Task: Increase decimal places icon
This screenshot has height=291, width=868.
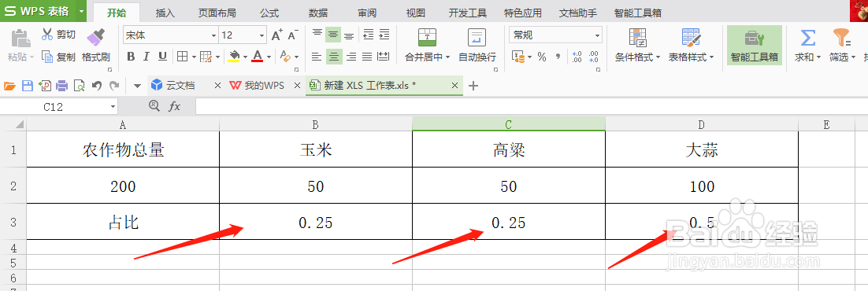Action: (x=577, y=57)
